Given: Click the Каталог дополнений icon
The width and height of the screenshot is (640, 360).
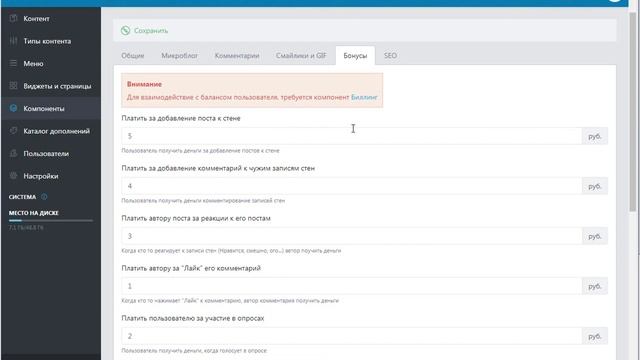Looking at the screenshot, I should click(13, 131).
